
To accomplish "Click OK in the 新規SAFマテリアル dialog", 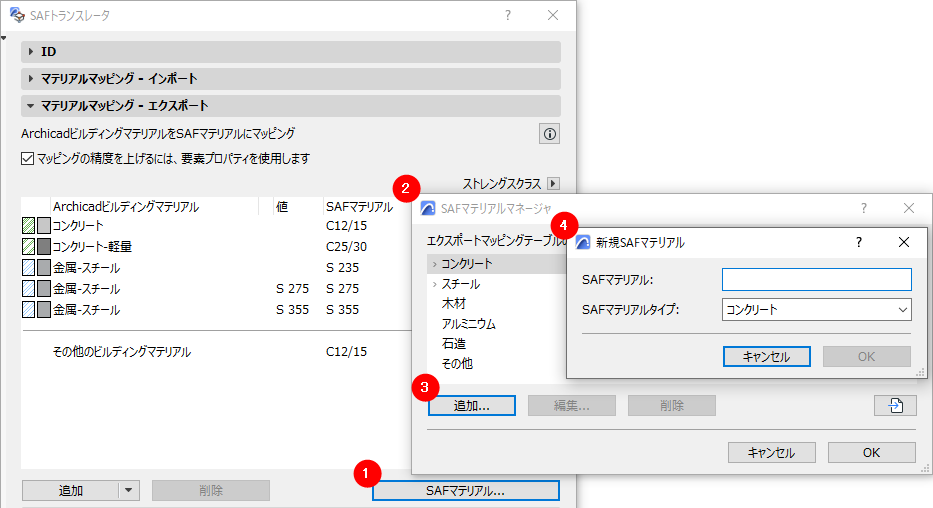I will tap(866, 357).
